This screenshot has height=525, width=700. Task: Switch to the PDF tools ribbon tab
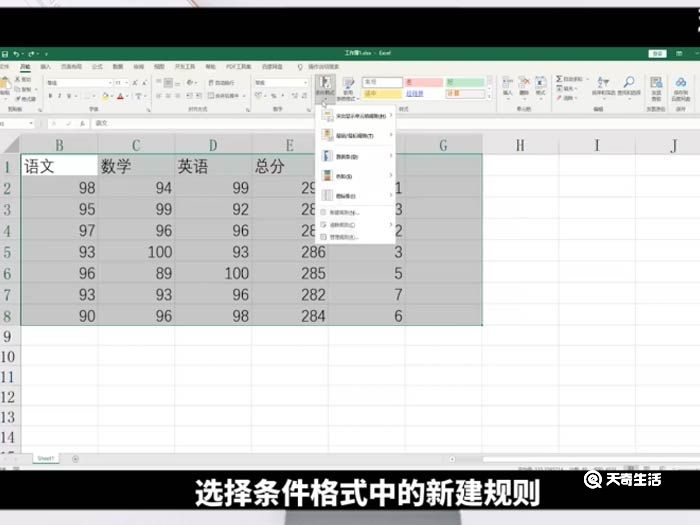(x=239, y=67)
